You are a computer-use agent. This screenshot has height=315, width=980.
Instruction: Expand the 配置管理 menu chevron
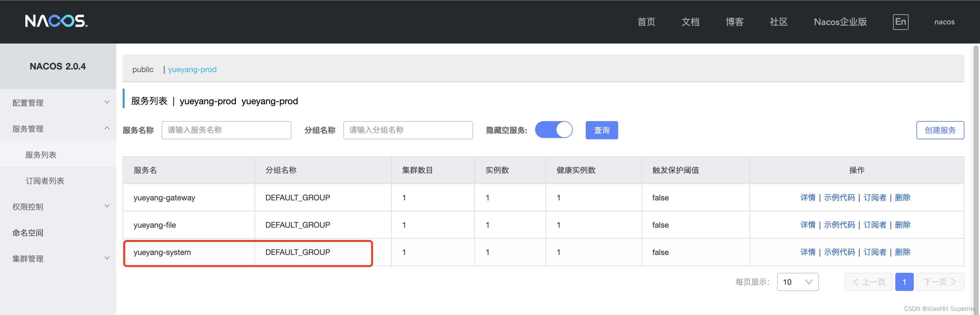tap(107, 103)
